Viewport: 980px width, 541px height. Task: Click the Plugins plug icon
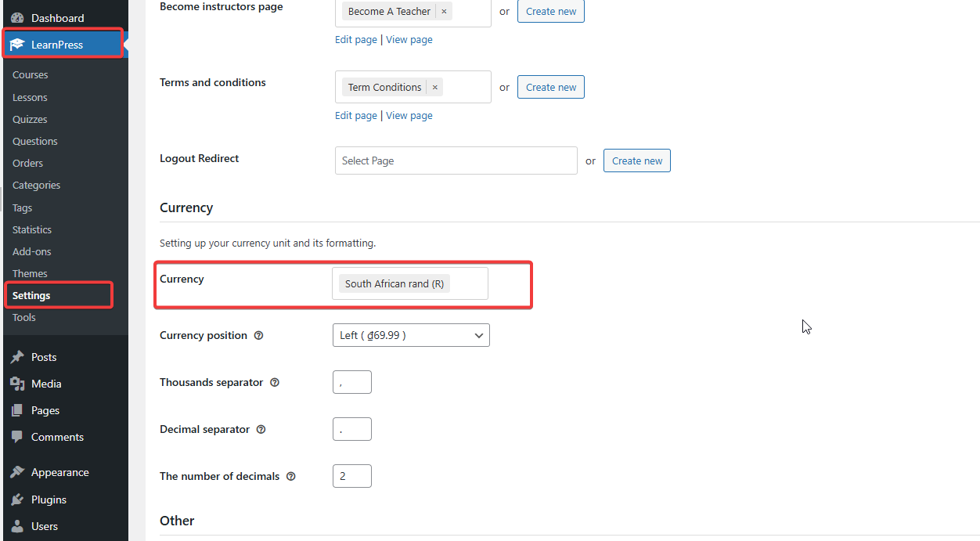click(17, 500)
